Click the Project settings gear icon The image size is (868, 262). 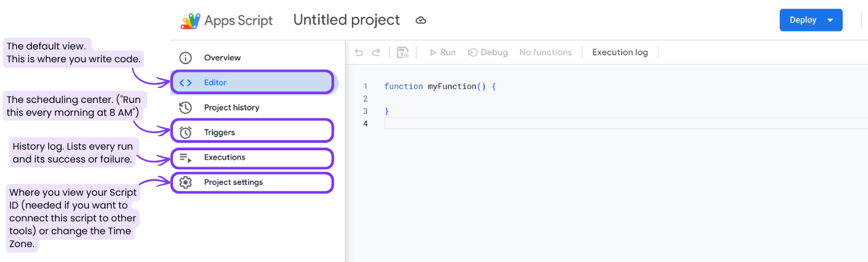point(186,182)
